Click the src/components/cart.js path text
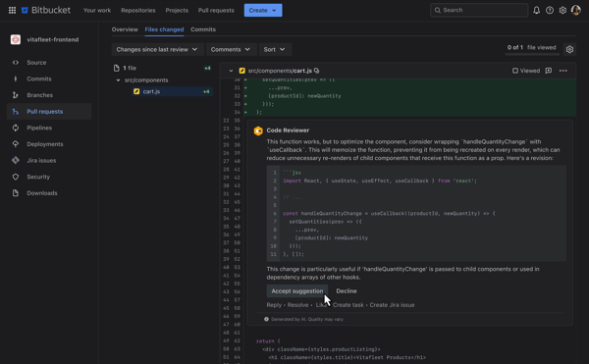The image size is (589, 364). [x=280, y=71]
